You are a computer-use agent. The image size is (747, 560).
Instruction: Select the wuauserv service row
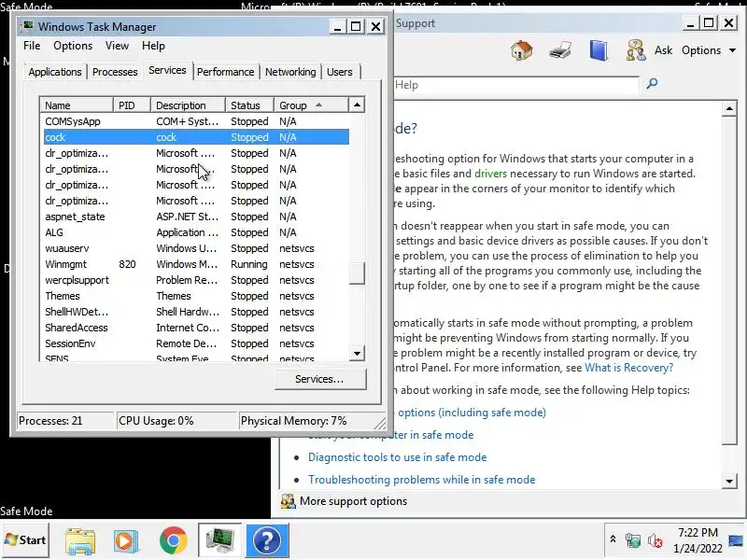click(x=196, y=248)
